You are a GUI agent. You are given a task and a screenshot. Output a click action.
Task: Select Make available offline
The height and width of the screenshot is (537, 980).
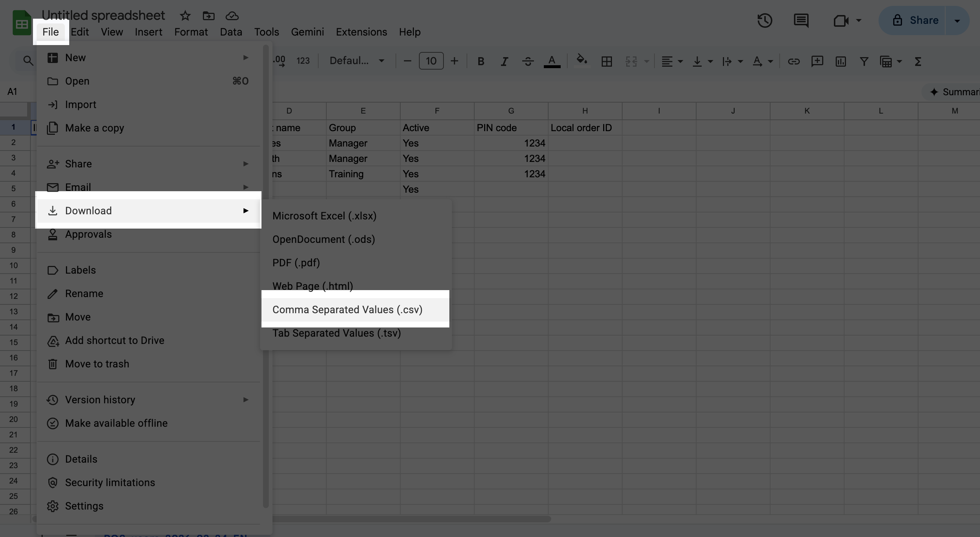pyautogui.click(x=148, y=423)
